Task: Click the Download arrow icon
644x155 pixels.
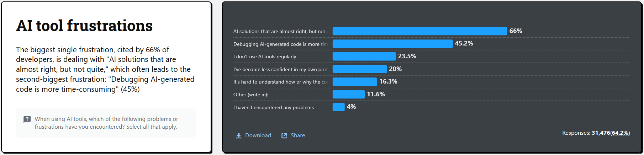Action: [x=238, y=136]
